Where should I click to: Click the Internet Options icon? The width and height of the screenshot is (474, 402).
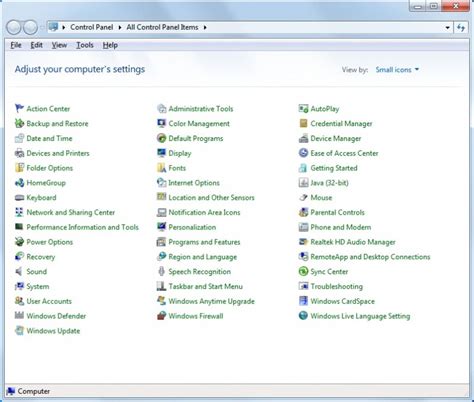[161, 183]
